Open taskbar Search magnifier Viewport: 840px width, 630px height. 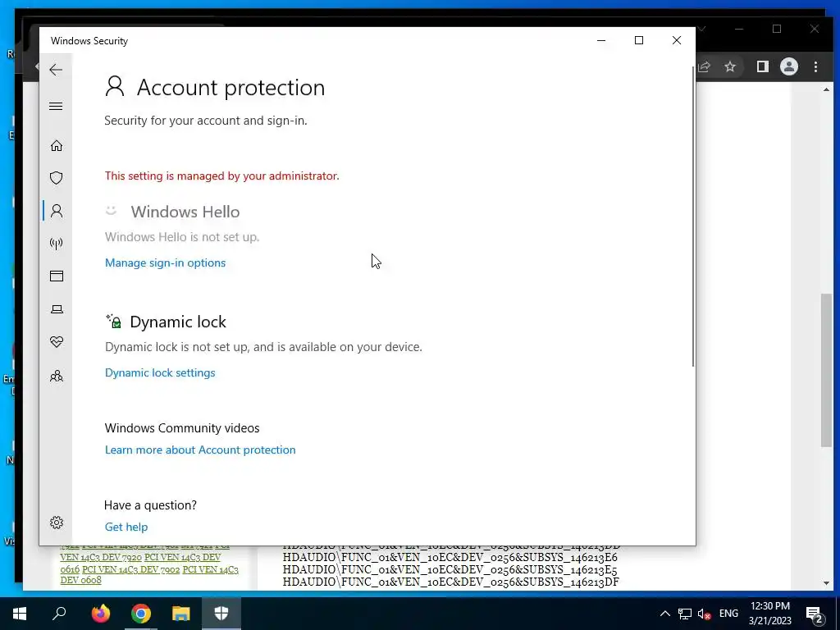(59, 614)
